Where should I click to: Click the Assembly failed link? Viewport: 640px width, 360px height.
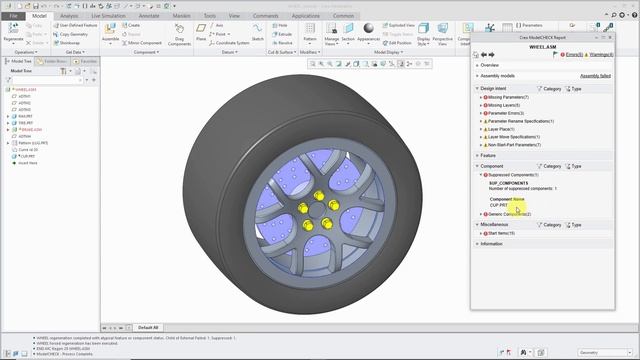pos(596,76)
